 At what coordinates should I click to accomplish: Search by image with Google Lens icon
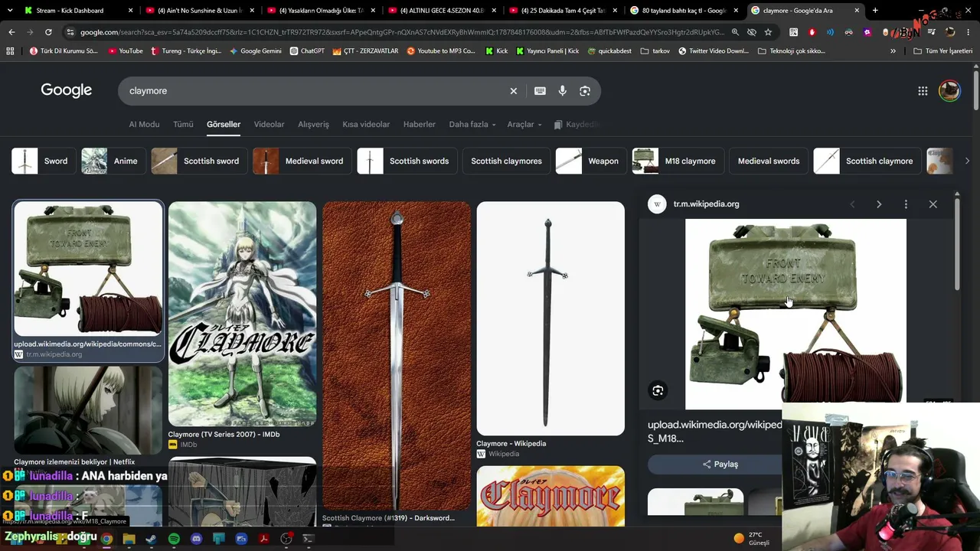point(585,91)
